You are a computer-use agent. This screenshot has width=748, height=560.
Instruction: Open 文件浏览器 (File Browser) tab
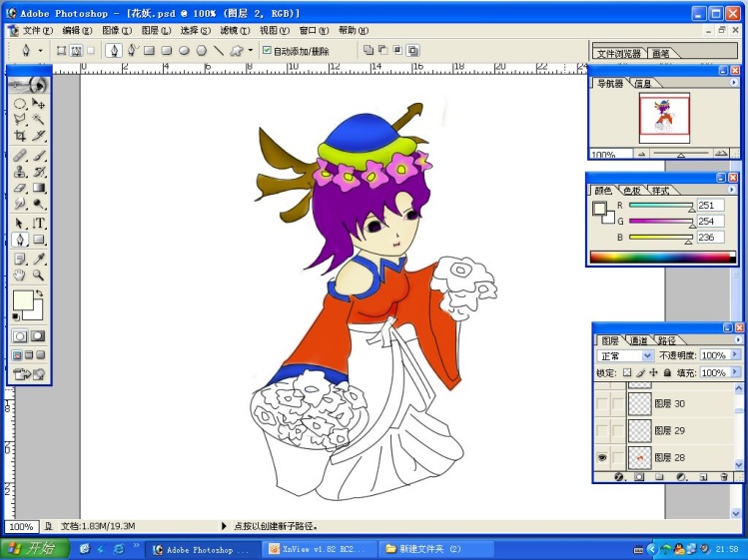(x=619, y=54)
